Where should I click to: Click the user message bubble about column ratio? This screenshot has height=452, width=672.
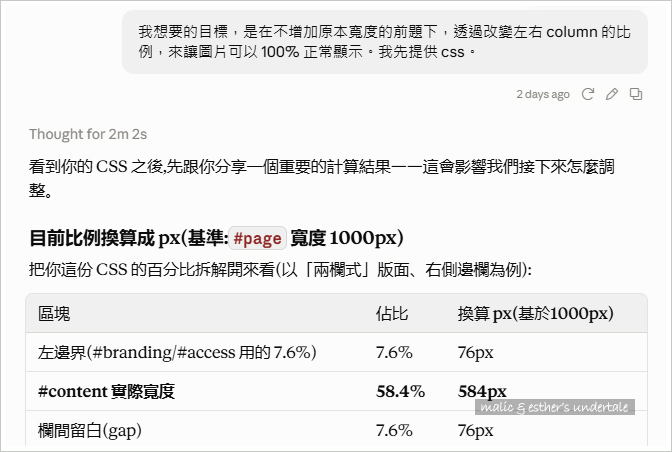point(384,42)
